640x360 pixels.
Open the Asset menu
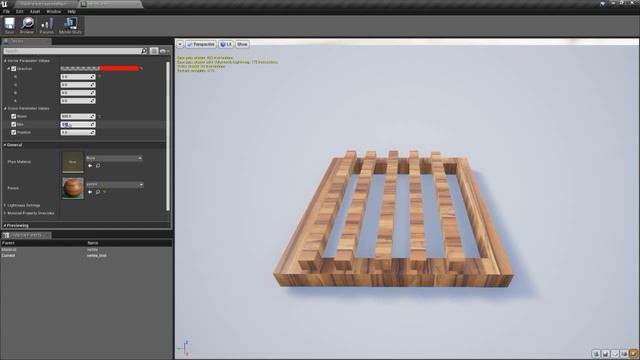click(35, 11)
